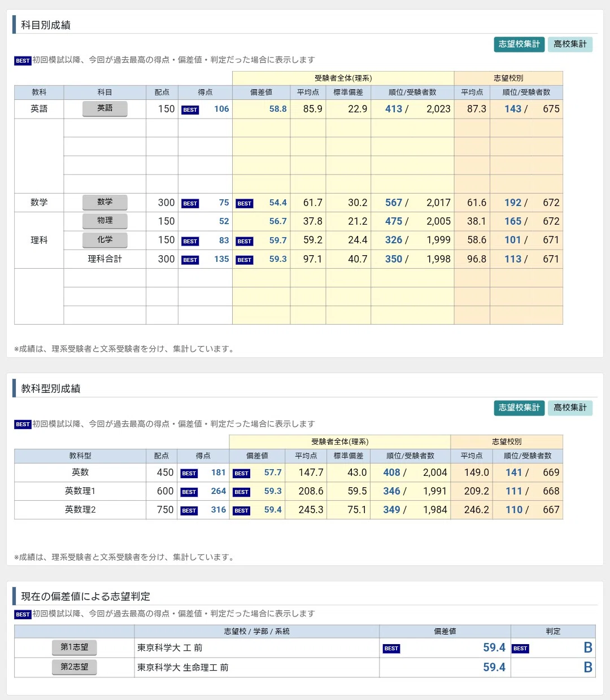The height and width of the screenshot is (700, 610).
Task: Click 英数理2 deviation value 59.4
Action: click(273, 510)
